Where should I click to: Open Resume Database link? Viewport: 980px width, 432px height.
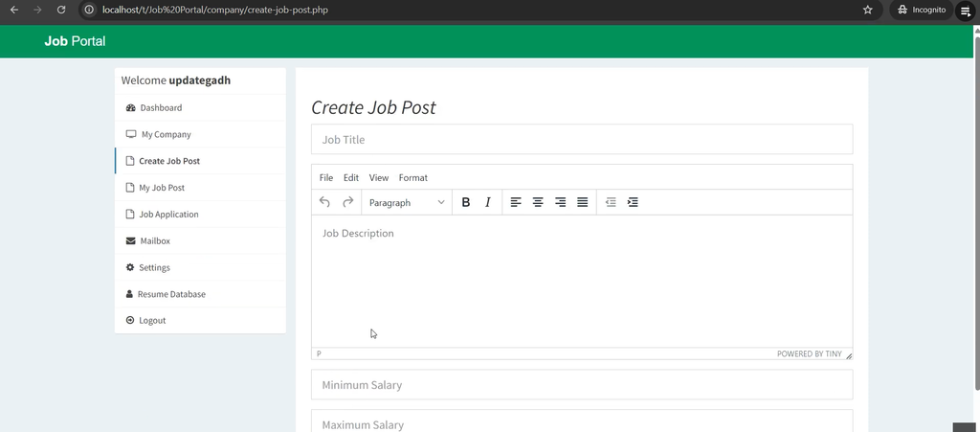201,294
